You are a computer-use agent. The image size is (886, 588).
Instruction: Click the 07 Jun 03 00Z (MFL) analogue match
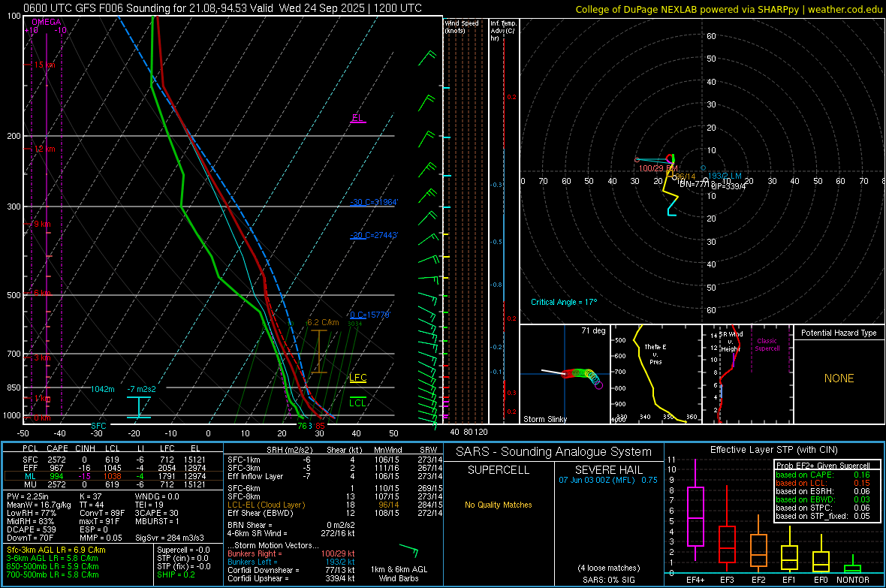[x=608, y=480]
